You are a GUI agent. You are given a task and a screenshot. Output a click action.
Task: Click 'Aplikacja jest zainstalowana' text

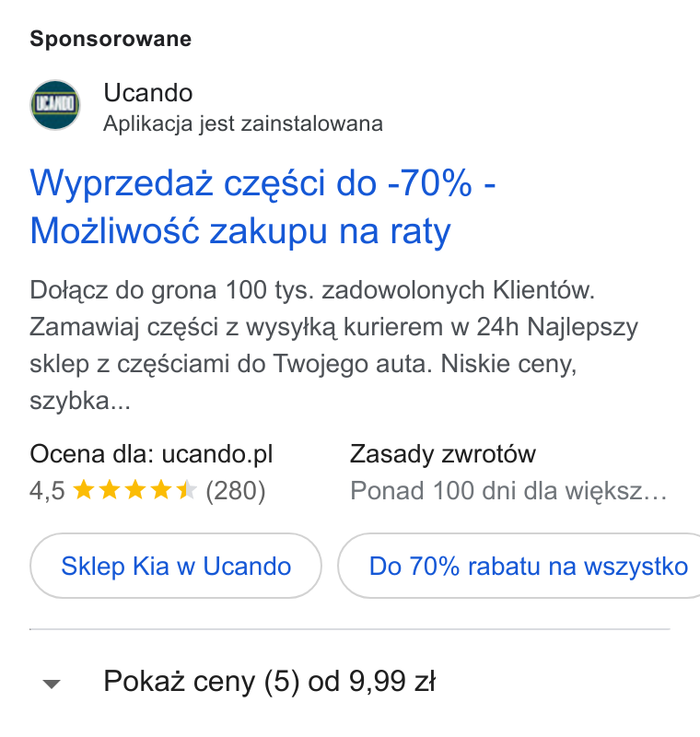pyautogui.click(x=243, y=124)
